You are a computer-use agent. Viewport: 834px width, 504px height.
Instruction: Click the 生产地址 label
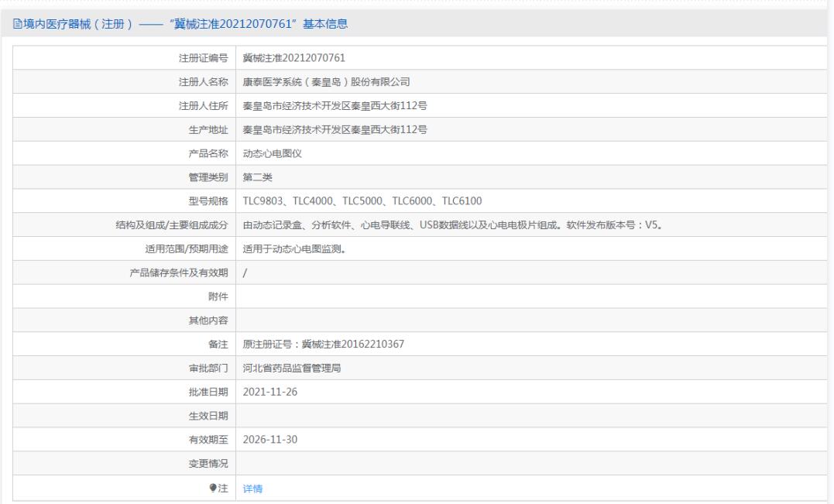tap(208, 130)
